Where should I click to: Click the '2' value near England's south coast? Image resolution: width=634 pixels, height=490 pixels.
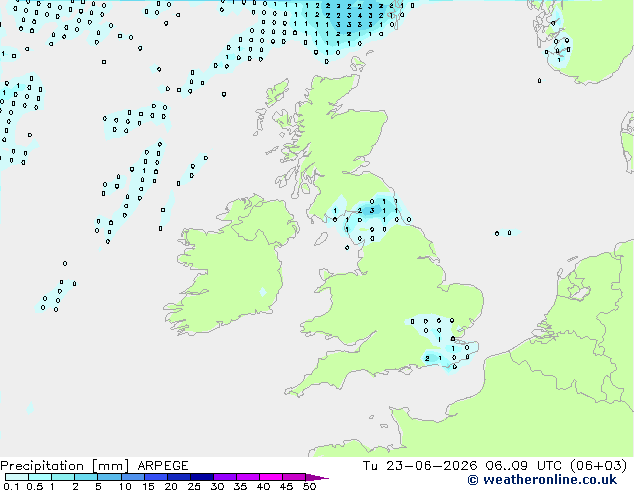point(427,358)
